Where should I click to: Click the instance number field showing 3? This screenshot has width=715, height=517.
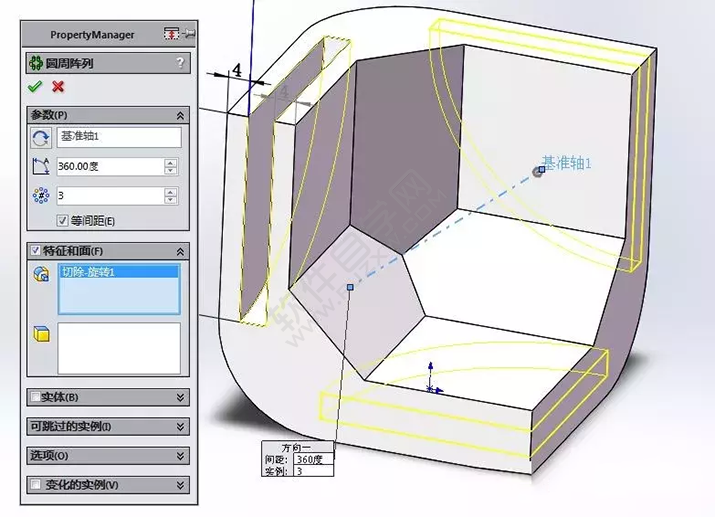[110, 196]
